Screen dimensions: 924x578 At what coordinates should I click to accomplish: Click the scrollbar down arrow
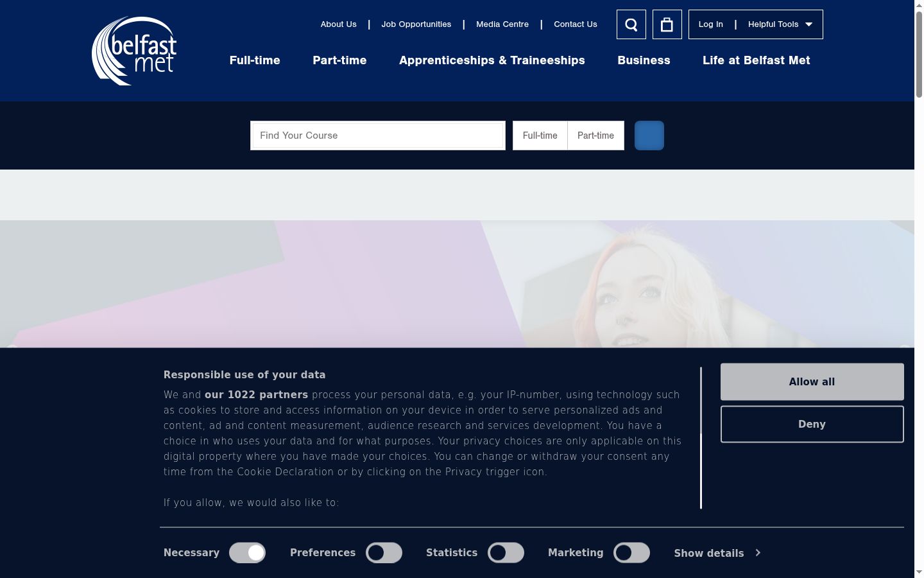[919, 572]
